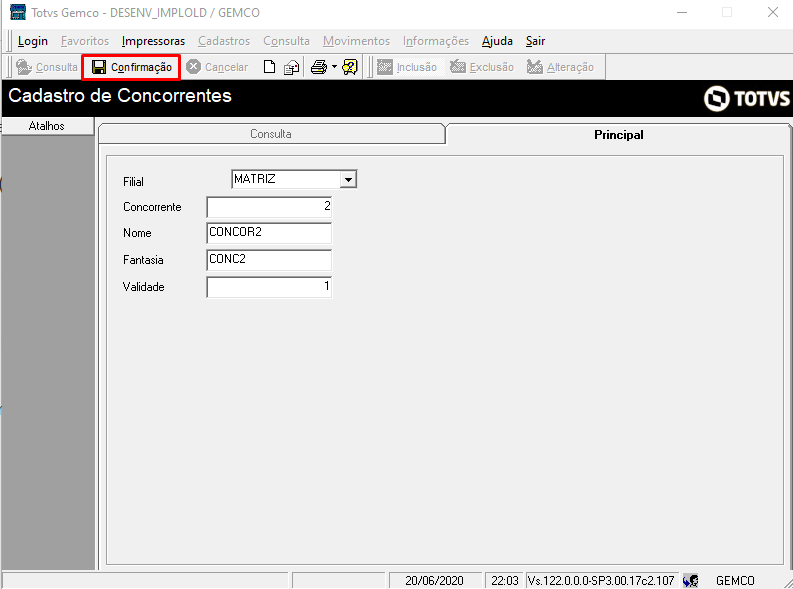Image resolution: width=793 pixels, height=589 pixels.
Task: Open the Cadastros menu
Action: click(224, 41)
